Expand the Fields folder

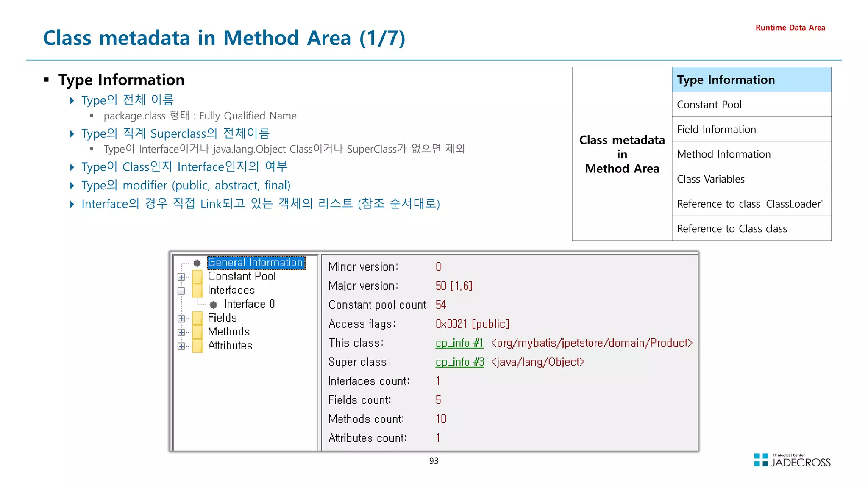pyautogui.click(x=181, y=319)
